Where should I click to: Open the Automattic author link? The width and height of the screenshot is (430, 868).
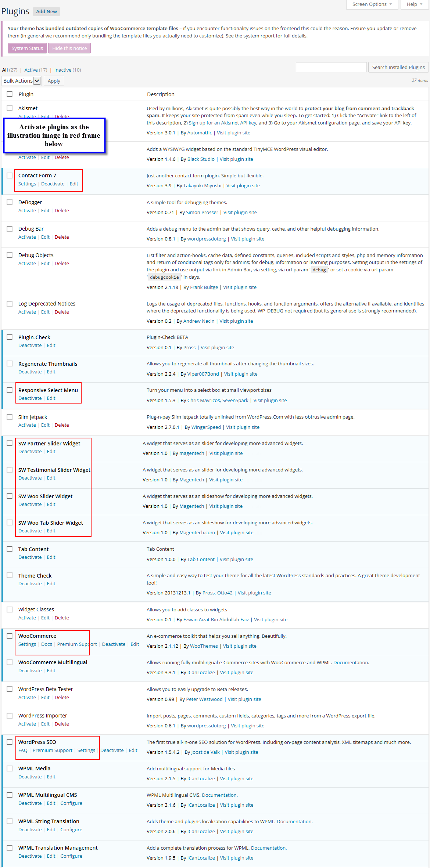point(200,133)
